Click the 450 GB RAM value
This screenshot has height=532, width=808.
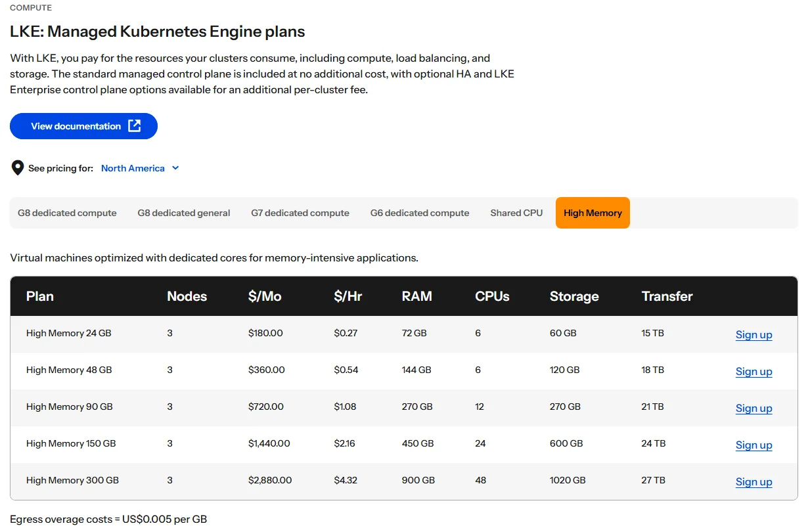[x=418, y=443]
